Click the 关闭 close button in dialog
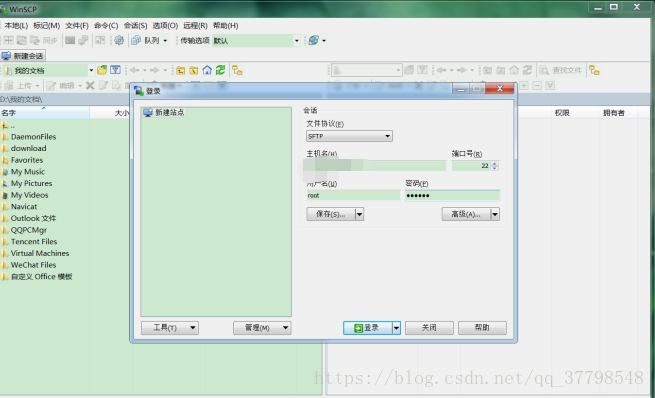 (429, 328)
